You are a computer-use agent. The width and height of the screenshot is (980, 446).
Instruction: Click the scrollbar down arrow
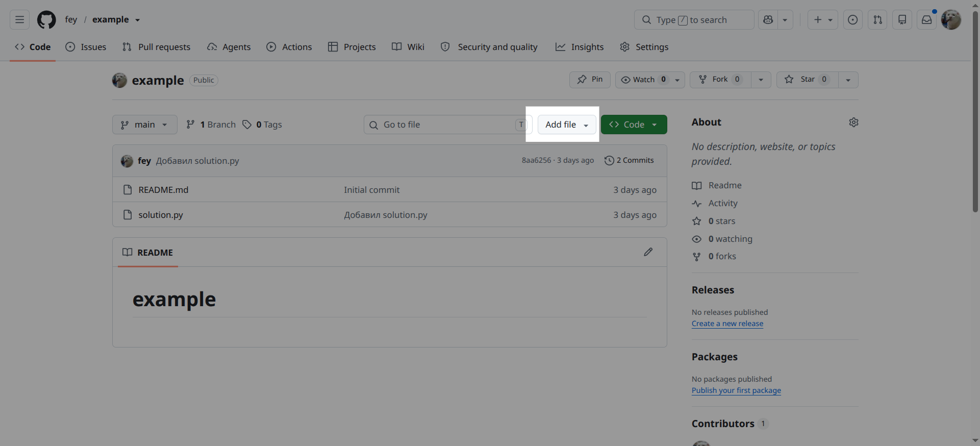point(975,441)
